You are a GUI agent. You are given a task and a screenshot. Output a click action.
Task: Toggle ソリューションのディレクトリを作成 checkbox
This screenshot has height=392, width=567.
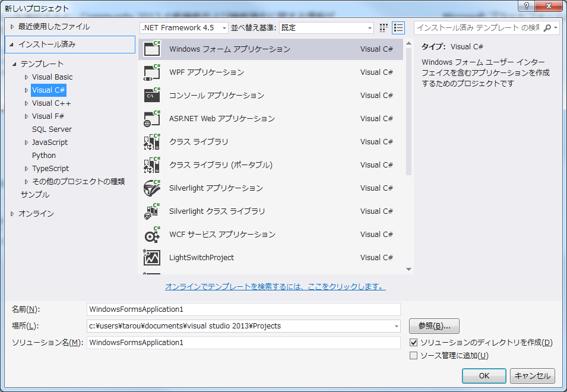pos(413,343)
